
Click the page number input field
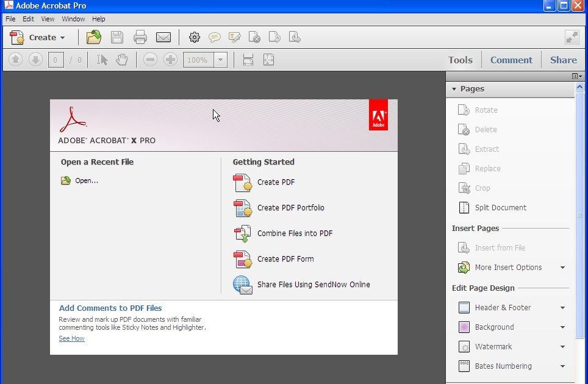pos(56,60)
